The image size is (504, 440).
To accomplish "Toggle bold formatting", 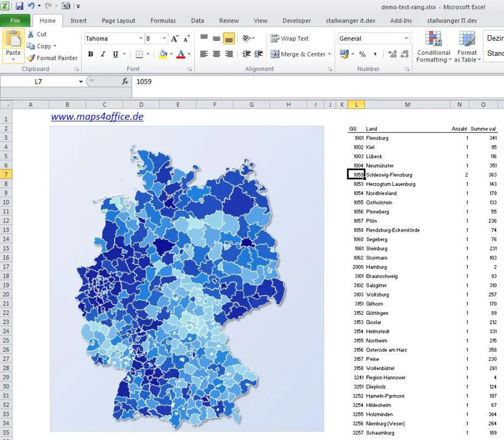I will tap(90, 54).
